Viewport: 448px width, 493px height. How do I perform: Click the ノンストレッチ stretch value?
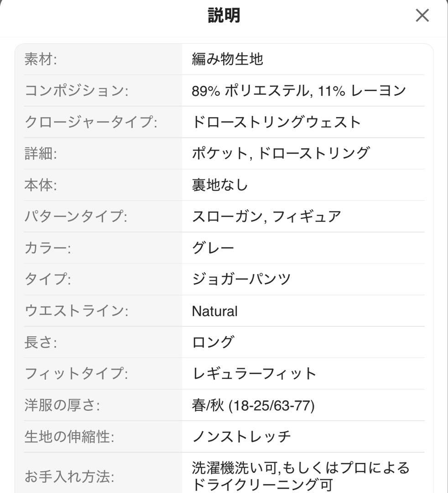point(241,436)
